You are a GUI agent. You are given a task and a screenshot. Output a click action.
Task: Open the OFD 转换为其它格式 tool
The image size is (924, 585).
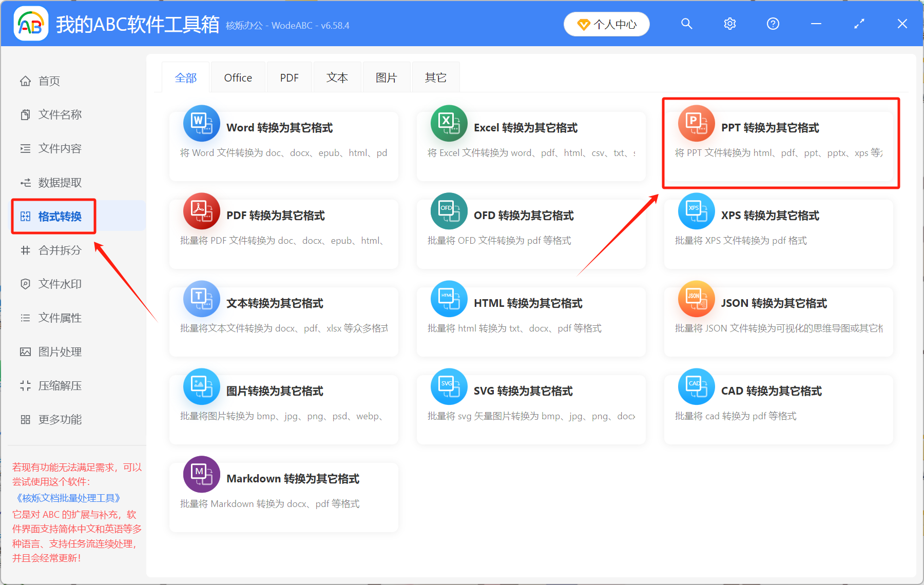[531, 226]
